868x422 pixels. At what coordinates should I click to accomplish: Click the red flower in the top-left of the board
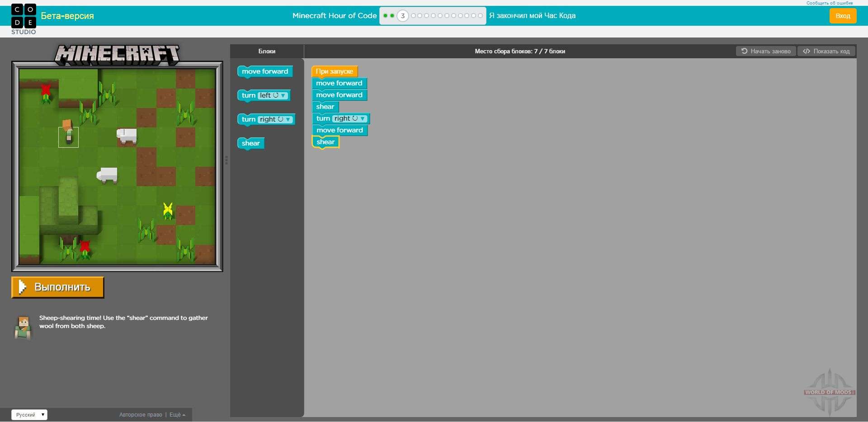coord(46,93)
